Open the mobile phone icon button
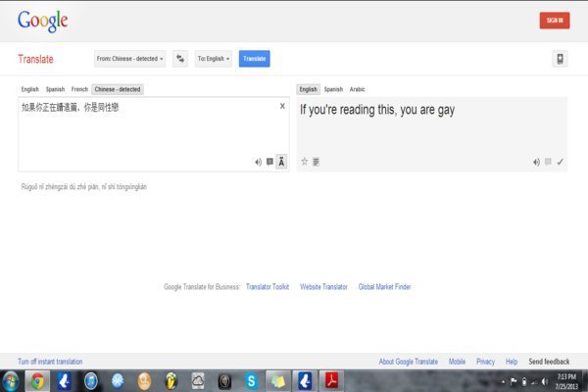Viewport: 588px width, 392px height. [560, 59]
